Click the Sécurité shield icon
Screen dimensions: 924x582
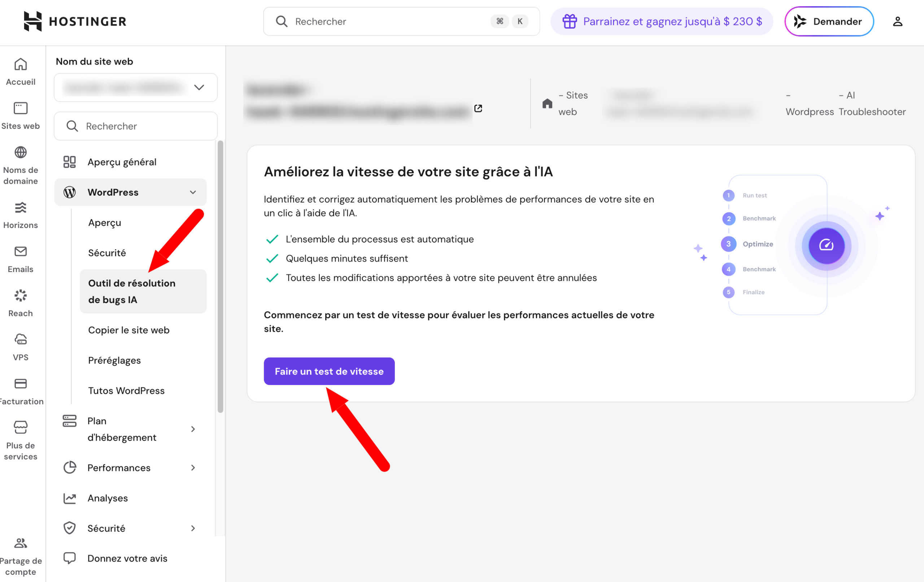click(69, 528)
